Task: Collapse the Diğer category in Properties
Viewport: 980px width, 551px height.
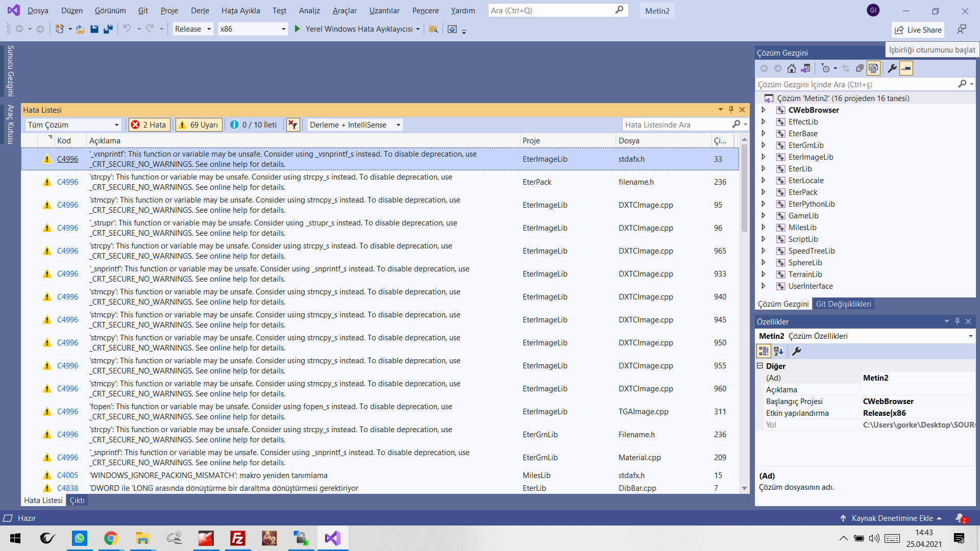Action: pyautogui.click(x=759, y=366)
